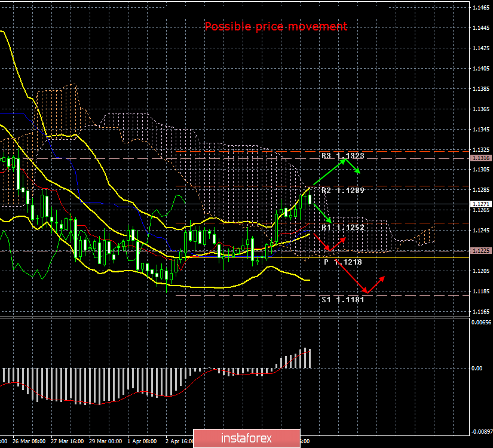Viewport: 493px width, 448px height.
Task: Click the 1.1345 price axis value
Action: coord(481,130)
